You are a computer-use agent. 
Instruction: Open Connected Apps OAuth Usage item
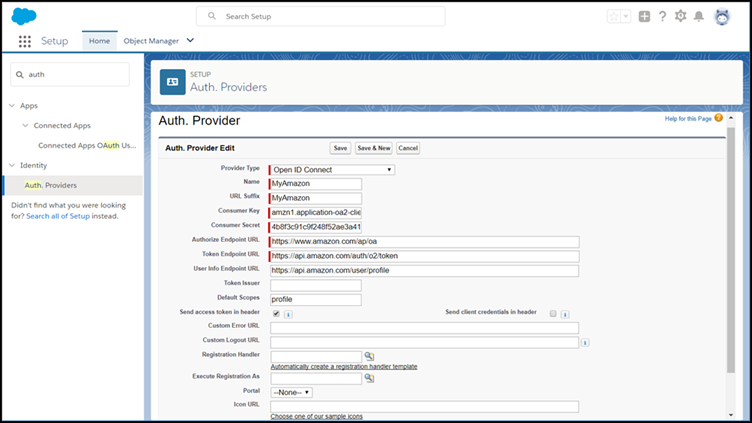click(x=87, y=145)
